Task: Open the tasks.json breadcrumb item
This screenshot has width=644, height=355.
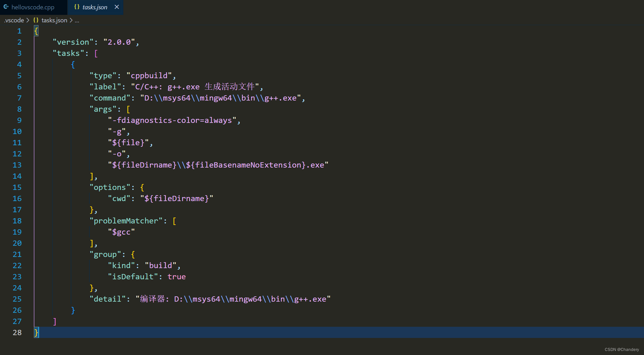Action: click(54, 20)
